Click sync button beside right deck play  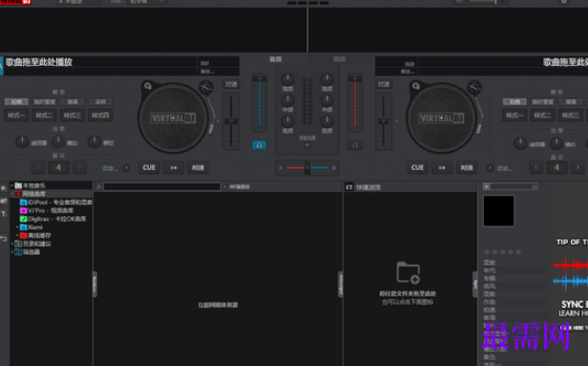(467, 167)
